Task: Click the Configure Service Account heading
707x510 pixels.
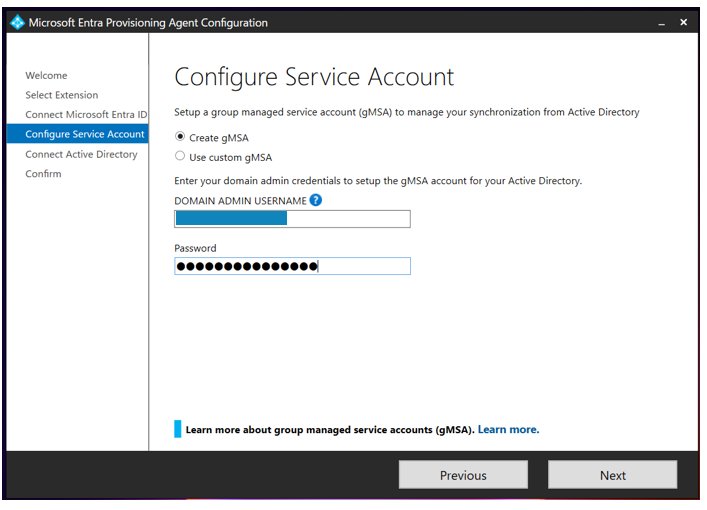Action: [x=314, y=77]
